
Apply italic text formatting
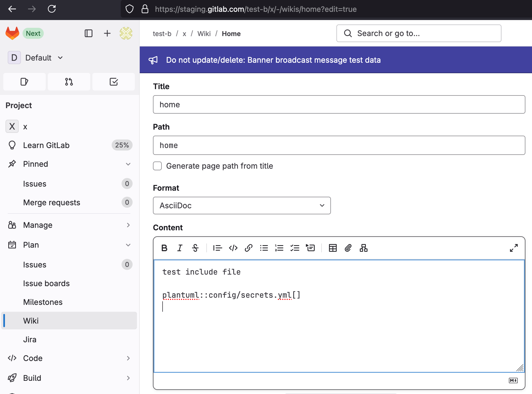pos(180,248)
